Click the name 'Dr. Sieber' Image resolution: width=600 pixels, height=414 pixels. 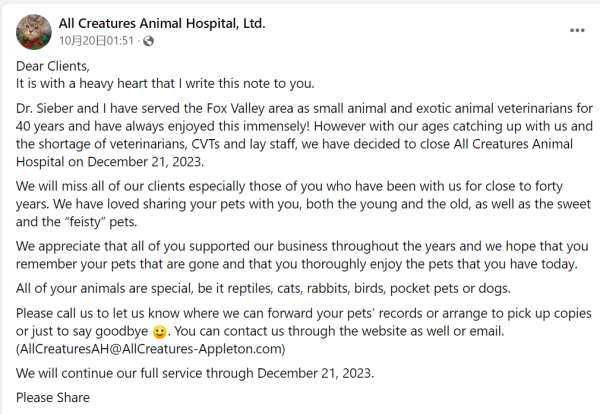point(44,108)
